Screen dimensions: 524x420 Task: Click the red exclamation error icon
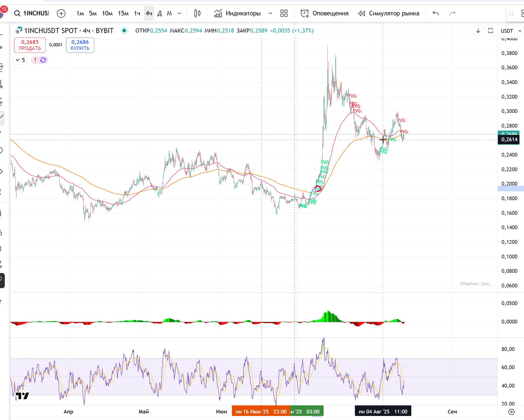coord(35,60)
